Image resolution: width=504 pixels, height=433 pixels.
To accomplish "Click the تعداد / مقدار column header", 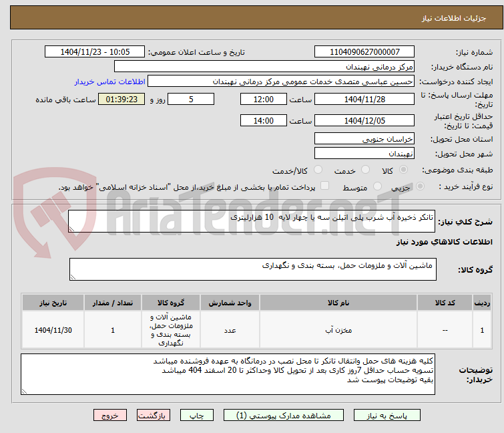I will coord(113,303).
